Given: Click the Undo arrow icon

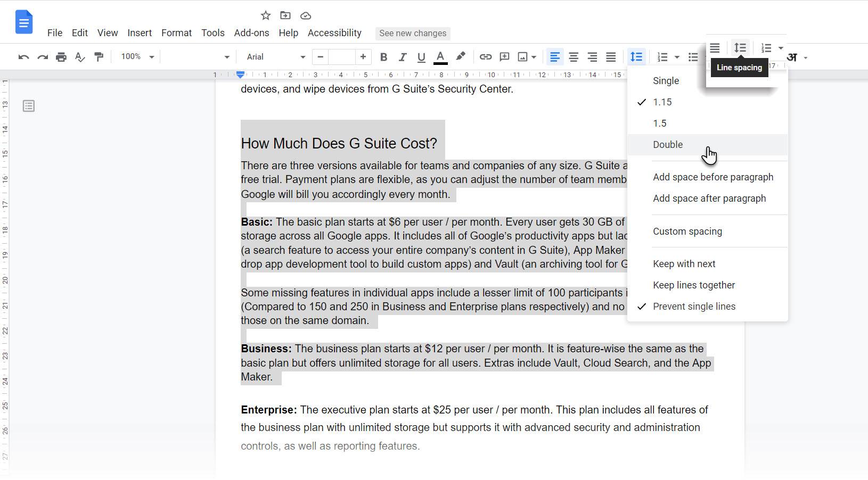Looking at the screenshot, I should 23,57.
